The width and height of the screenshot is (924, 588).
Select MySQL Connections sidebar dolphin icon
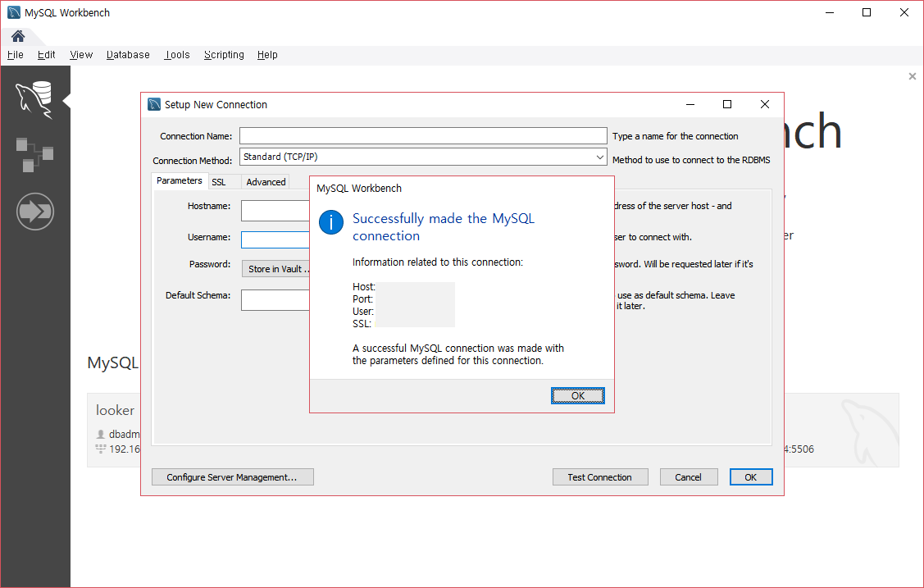34,100
